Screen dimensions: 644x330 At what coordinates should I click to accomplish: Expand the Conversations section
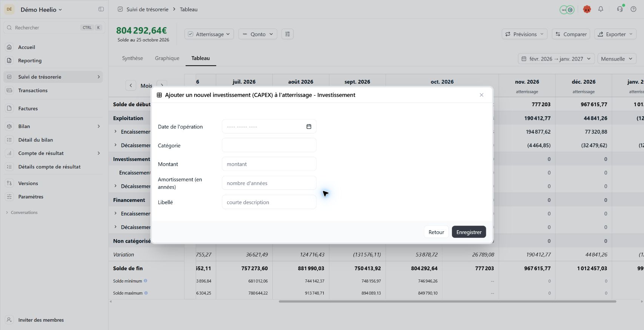(22, 212)
